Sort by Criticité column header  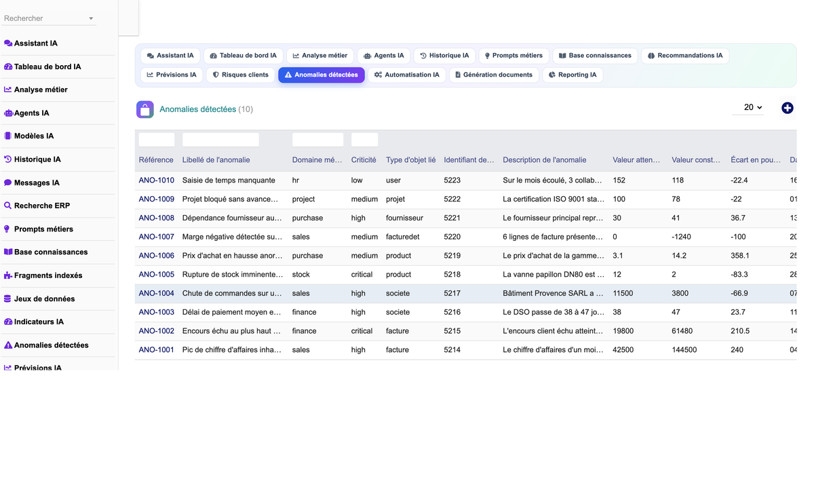click(x=364, y=160)
